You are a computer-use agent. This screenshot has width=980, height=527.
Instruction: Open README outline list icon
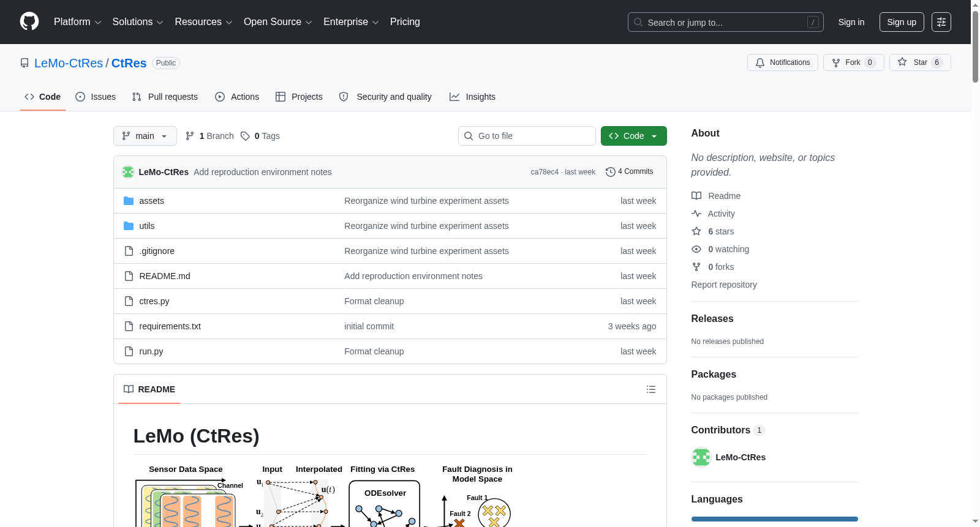coord(651,389)
